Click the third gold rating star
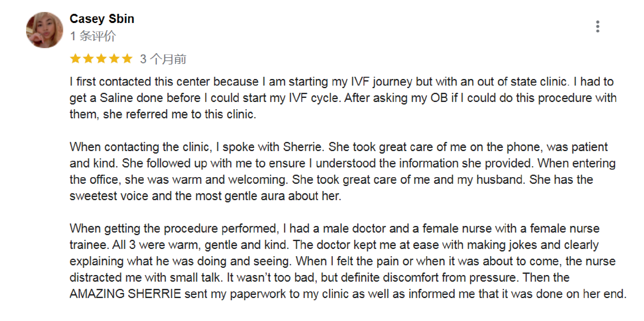The width and height of the screenshot is (644, 321). pos(101,59)
